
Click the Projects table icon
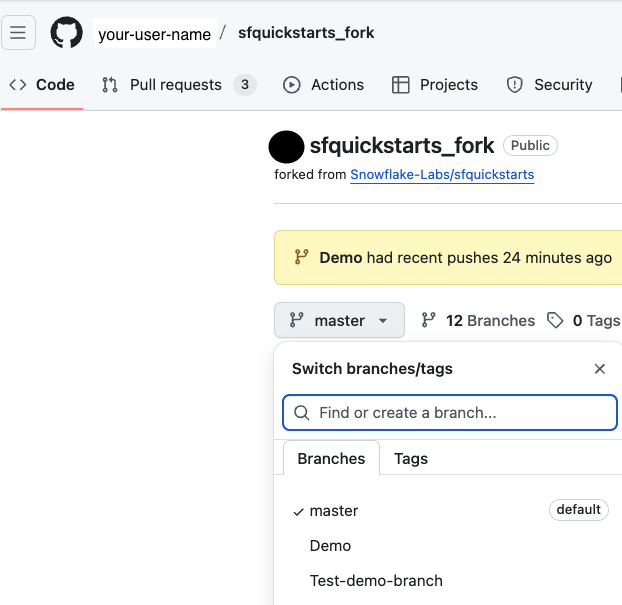pyautogui.click(x=401, y=85)
